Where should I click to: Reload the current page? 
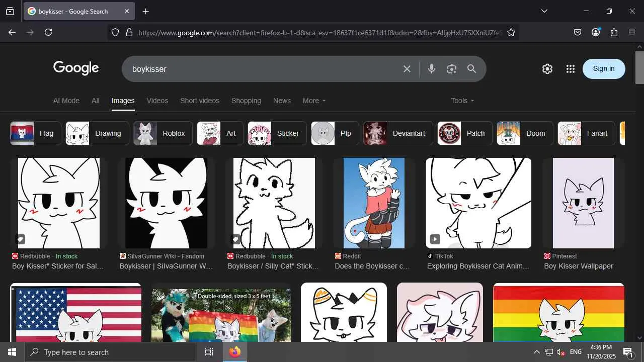click(48, 32)
